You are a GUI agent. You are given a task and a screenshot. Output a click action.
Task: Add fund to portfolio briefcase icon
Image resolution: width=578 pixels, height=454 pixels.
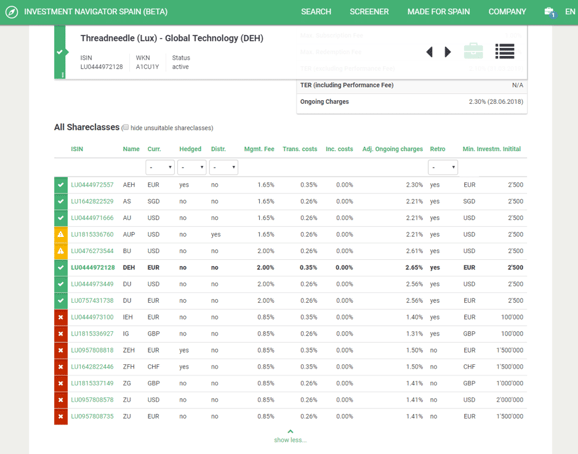tap(473, 51)
